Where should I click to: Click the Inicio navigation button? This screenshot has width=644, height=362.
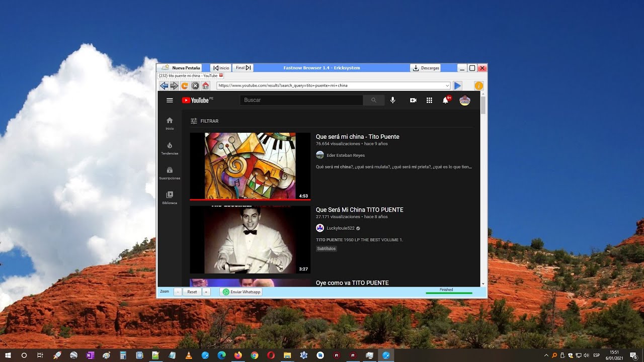click(x=221, y=68)
